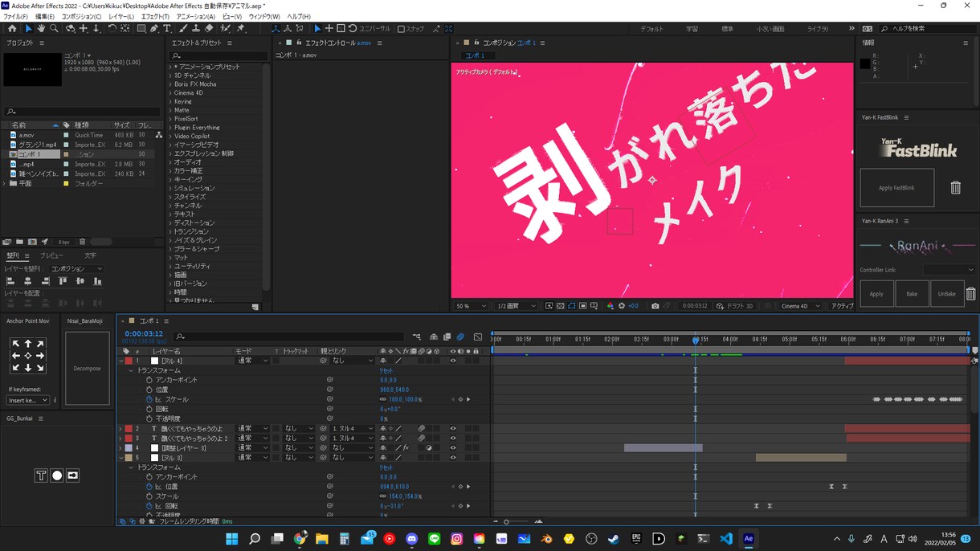Viewport: 980px width, 551px height.
Task: Select the Zoom magnifier tool
Action: click(54, 29)
